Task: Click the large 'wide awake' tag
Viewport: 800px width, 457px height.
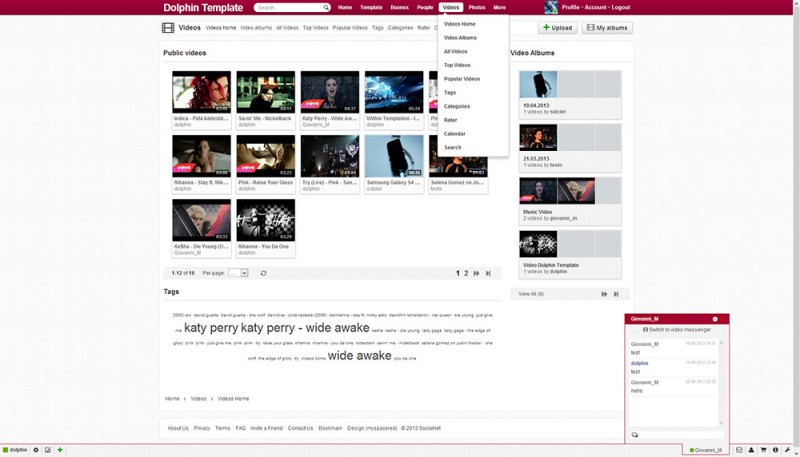Action: point(360,356)
